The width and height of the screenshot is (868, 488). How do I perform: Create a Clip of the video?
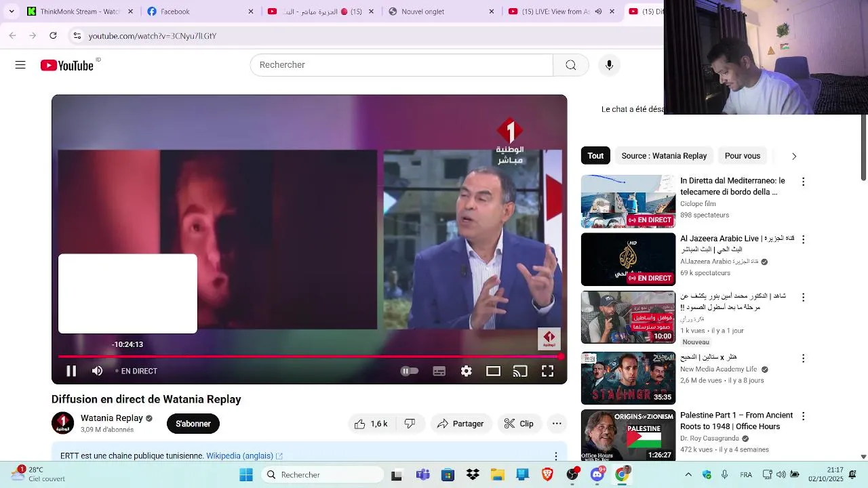[x=519, y=424]
